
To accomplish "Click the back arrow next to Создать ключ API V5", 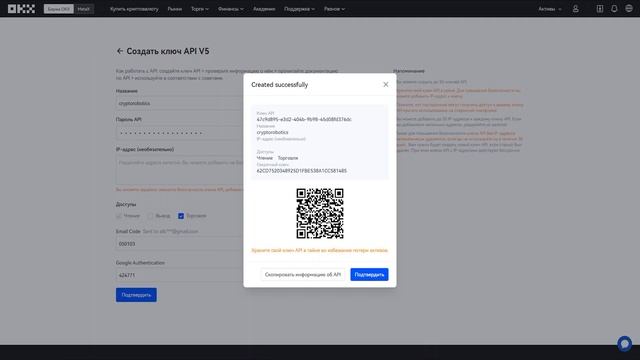I will [x=120, y=51].
